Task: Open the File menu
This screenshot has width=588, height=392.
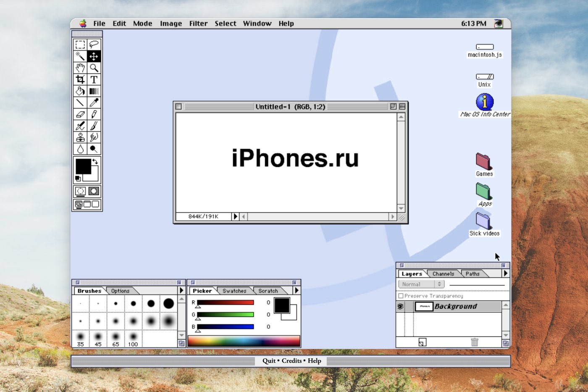Action: tap(99, 24)
